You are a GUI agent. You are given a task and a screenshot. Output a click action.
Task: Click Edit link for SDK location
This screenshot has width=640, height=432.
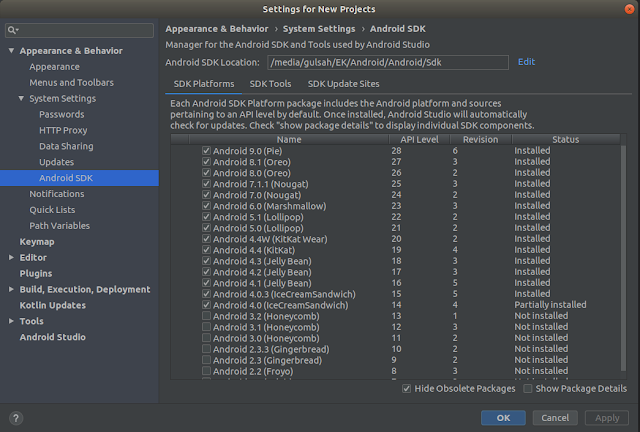[526, 62]
